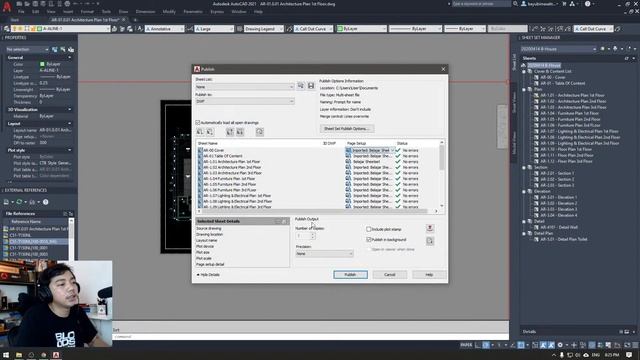Open the Modify menu
The width and height of the screenshot is (640, 360).
169,12
